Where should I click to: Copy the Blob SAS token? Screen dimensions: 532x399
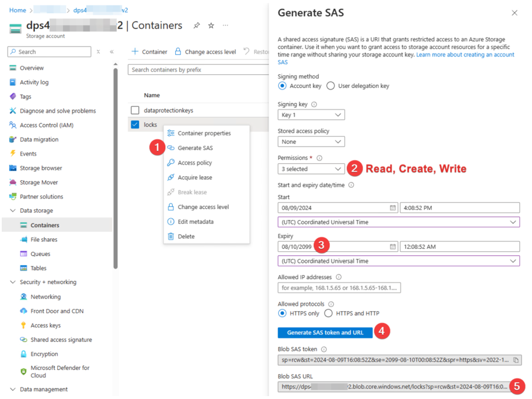pos(516,360)
